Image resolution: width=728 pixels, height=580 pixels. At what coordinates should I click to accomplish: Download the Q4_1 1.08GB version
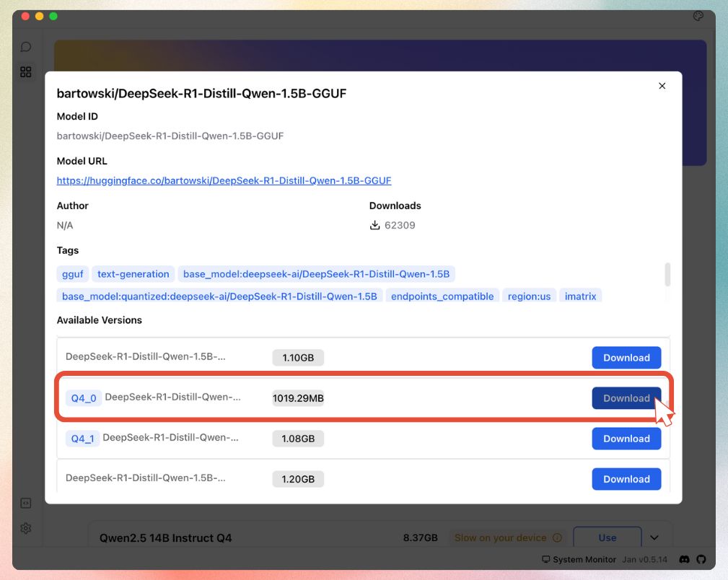(626, 439)
